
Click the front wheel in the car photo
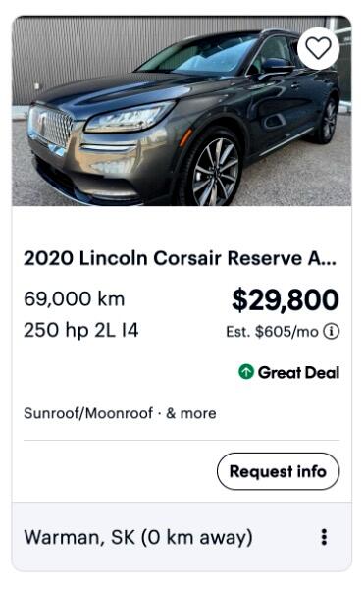pos(211,169)
